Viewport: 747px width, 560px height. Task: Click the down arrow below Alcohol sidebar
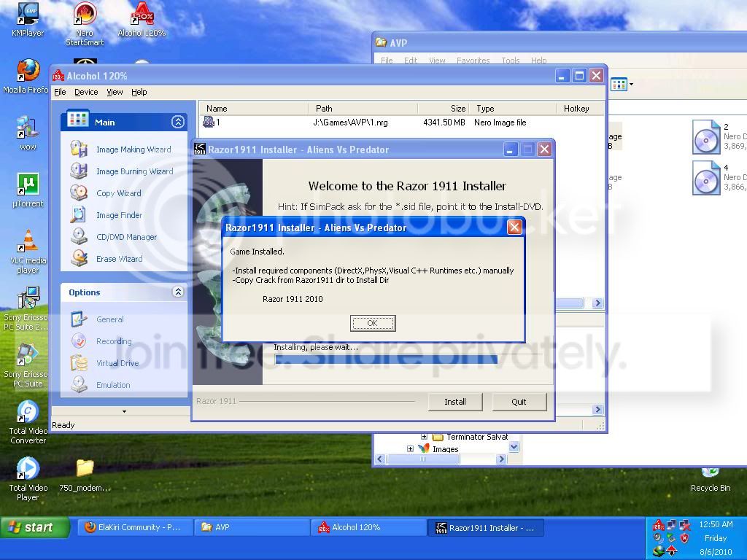point(124,411)
